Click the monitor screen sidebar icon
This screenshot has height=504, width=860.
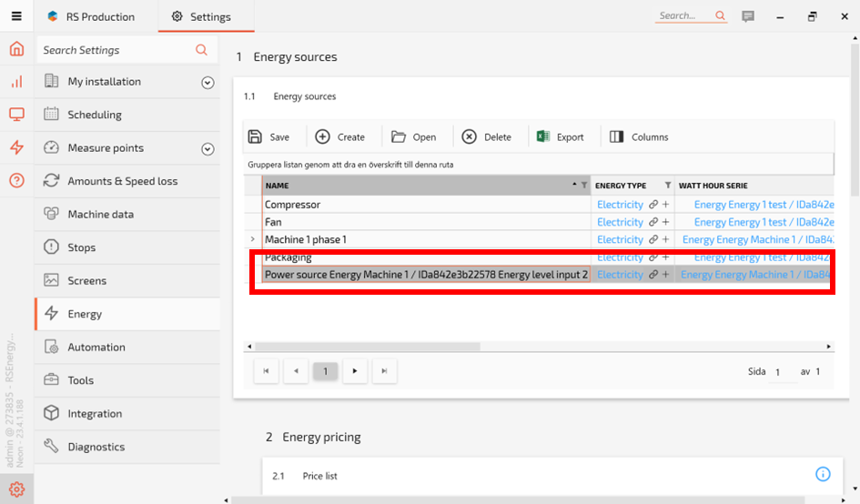[16, 115]
